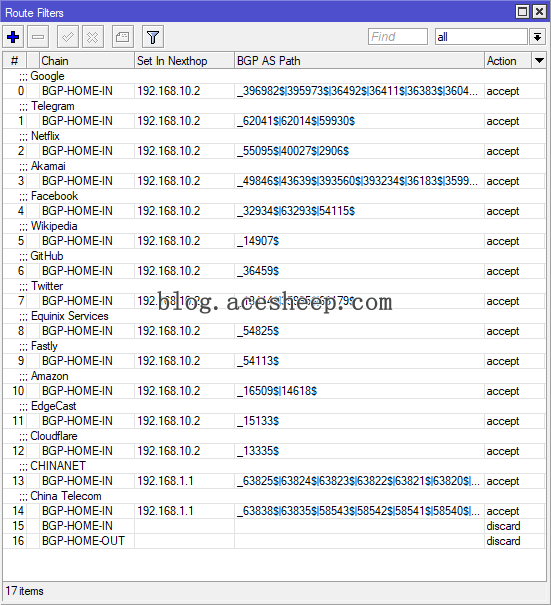This screenshot has height=605, width=551.
Task: Expand the column selector dropdown arrow
Action: (539, 61)
